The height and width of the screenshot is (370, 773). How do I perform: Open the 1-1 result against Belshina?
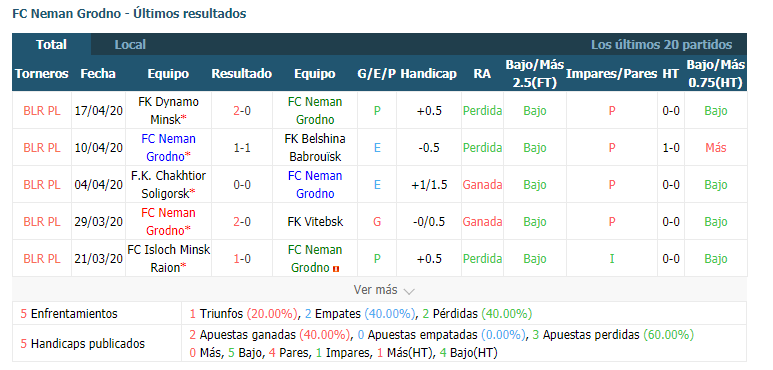242,148
